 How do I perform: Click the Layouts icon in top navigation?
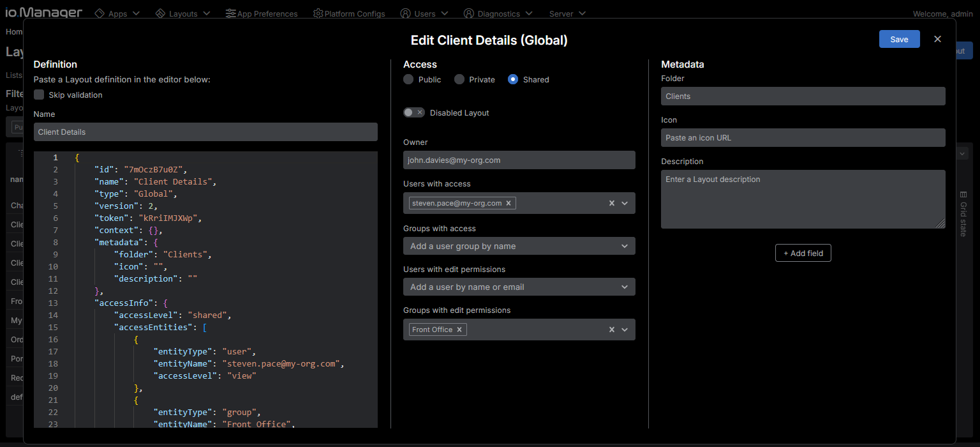coord(160,13)
